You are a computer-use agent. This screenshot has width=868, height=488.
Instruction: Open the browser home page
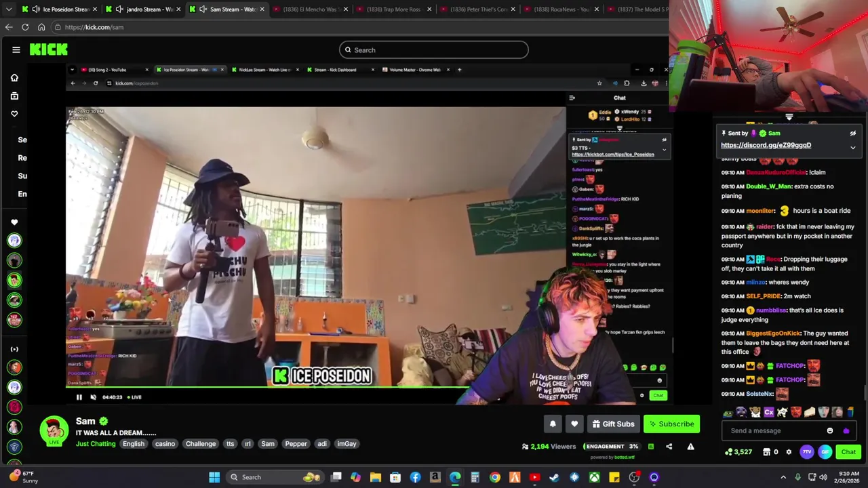(x=41, y=27)
